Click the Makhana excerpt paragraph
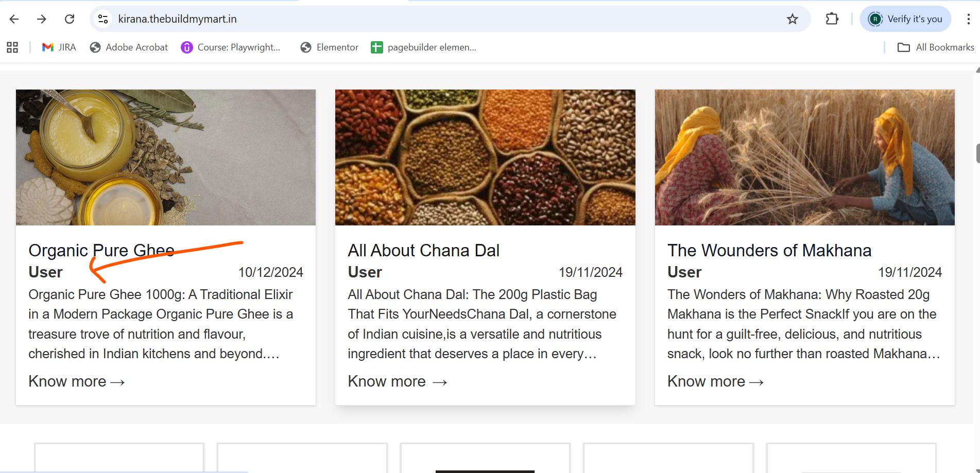This screenshot has width=980, height=473. pos(804,324)
